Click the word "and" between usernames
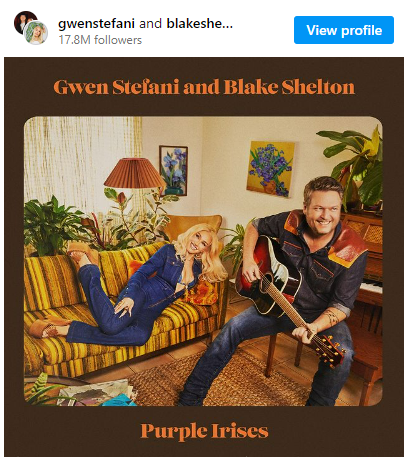 [x=150, y=24]
